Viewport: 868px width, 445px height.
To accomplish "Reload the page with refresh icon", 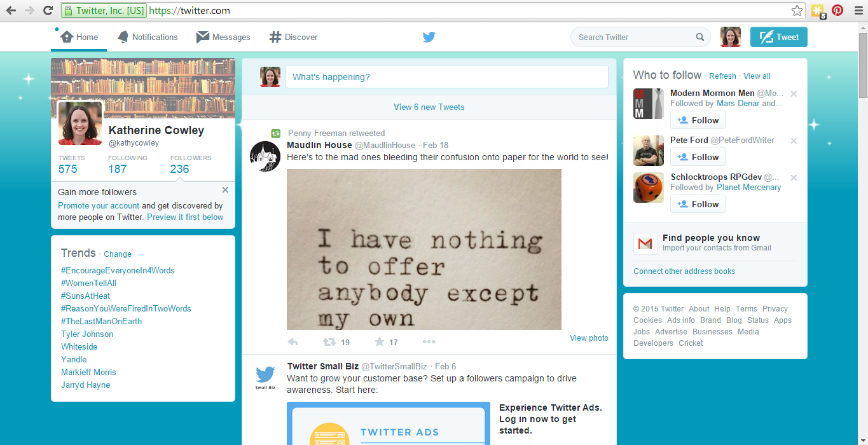I will coord(48,10).
